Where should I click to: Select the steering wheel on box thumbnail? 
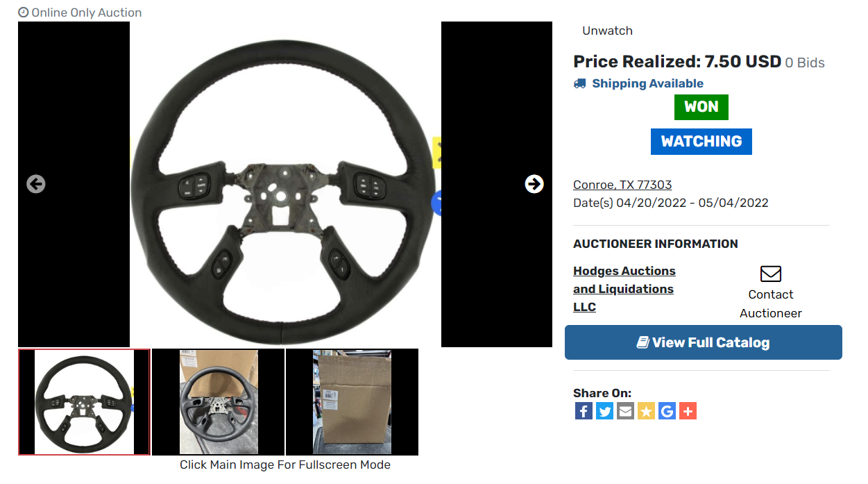[218, 402]
